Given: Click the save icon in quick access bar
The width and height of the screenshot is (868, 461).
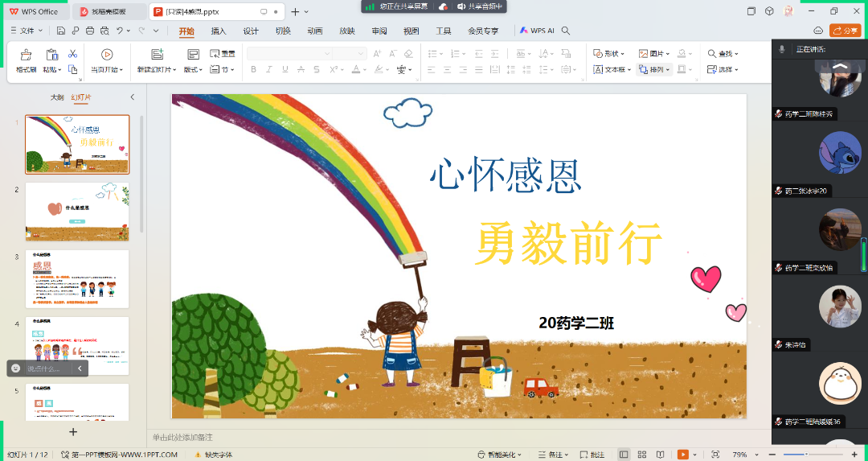Looking at the screenshot, I should tap(61, 31).
